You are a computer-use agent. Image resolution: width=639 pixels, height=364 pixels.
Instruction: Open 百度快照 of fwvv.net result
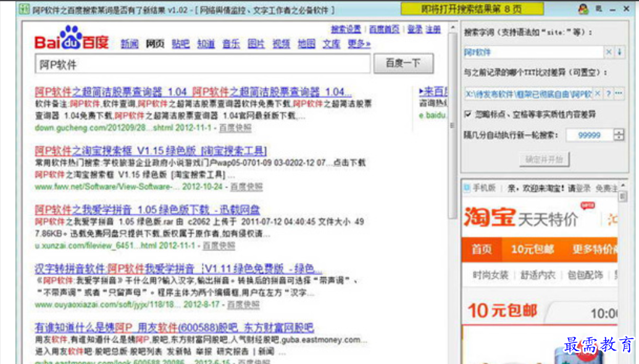246,187
